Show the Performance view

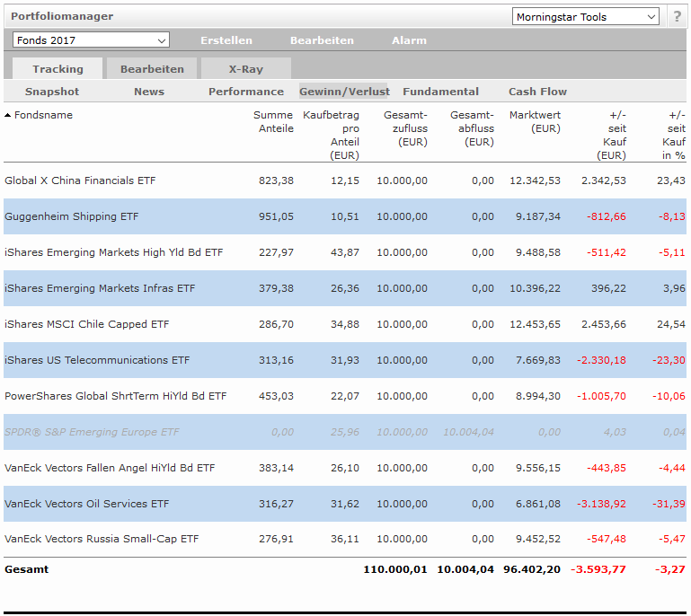tap(246, 92)
